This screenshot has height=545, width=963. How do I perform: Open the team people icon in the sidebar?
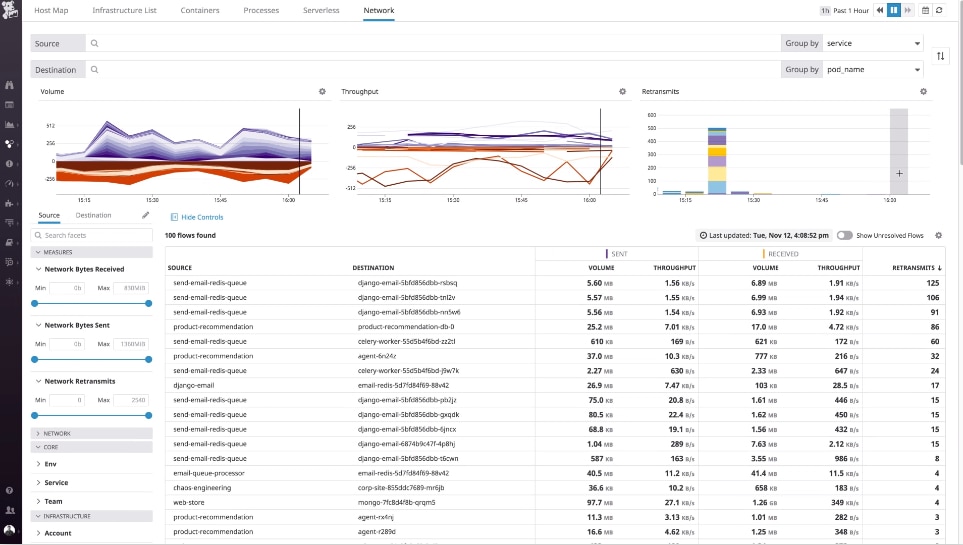tap(9, 510)
